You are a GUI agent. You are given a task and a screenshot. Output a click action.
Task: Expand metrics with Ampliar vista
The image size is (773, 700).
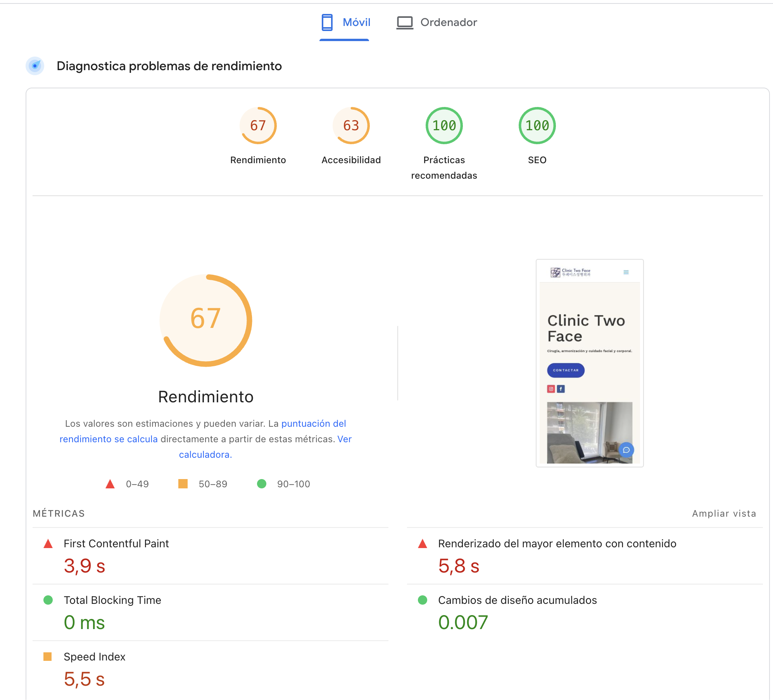[x=724, y=513]
